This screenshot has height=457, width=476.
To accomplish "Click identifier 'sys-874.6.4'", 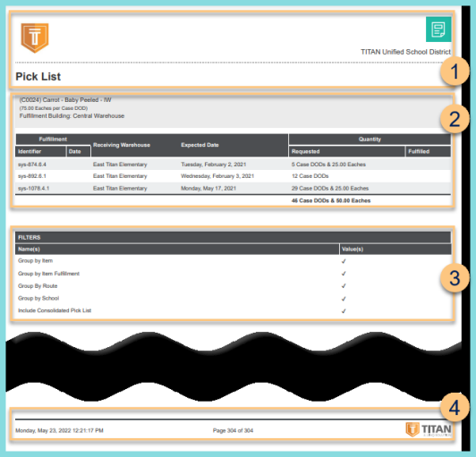I will [32, 165].
